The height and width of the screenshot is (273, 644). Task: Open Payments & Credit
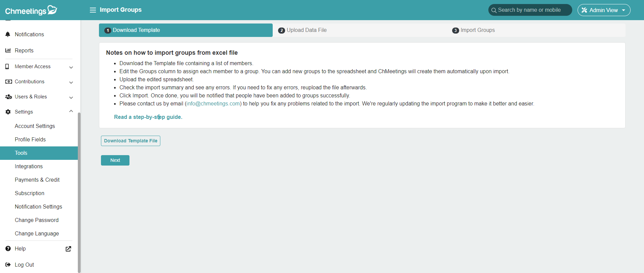37,180
